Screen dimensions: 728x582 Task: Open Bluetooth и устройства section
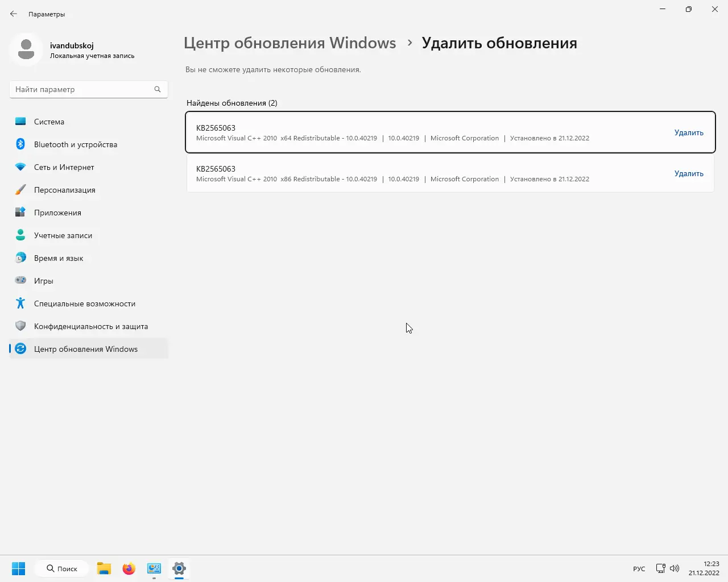click(89, 144)
